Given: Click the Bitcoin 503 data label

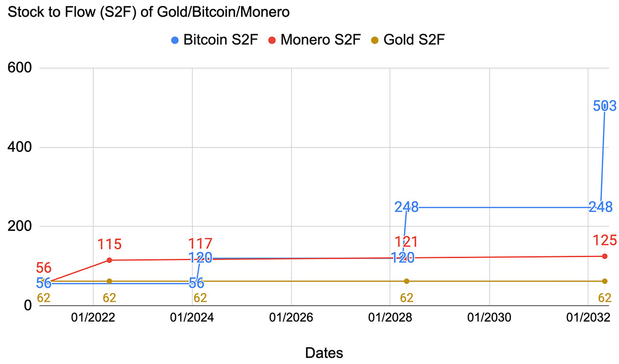Looking at the screenshot, I should point(605,106).
